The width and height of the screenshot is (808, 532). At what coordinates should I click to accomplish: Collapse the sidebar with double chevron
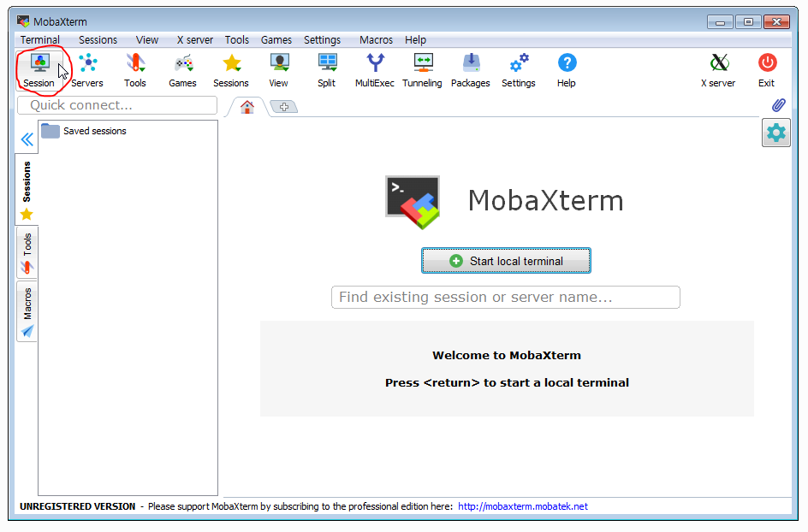click(x=27, y=139)
